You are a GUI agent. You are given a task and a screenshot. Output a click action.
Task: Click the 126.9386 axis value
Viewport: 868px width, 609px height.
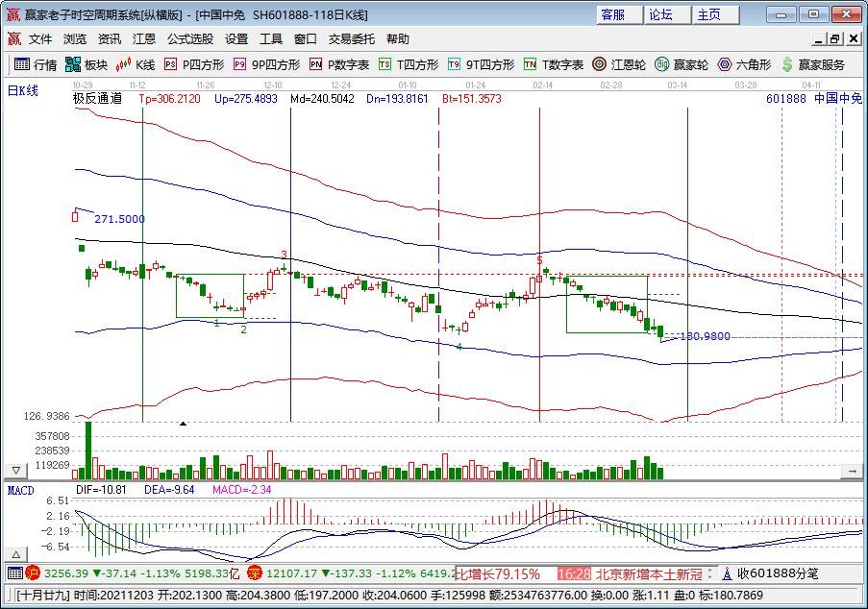47,416
